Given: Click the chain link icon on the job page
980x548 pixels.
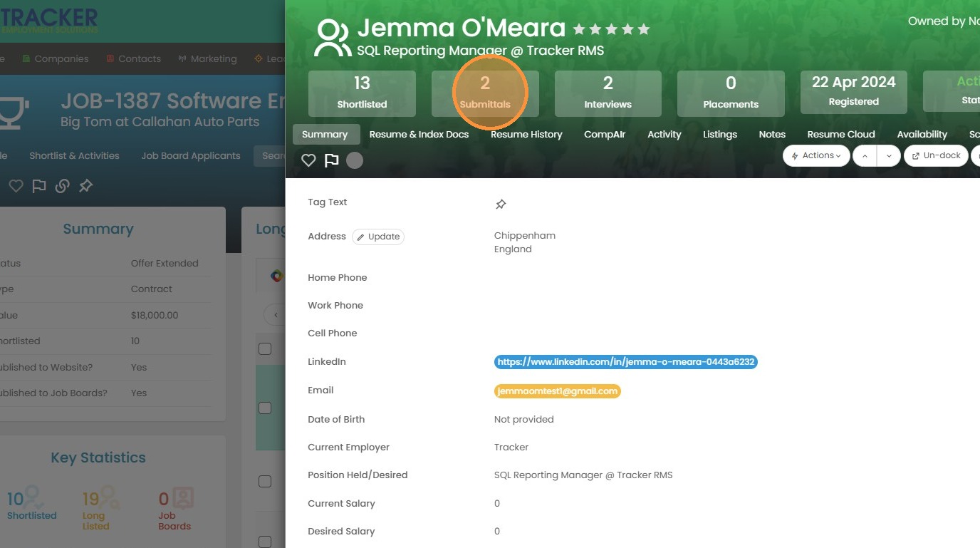Looking at the screenshot, I should 63,186.
